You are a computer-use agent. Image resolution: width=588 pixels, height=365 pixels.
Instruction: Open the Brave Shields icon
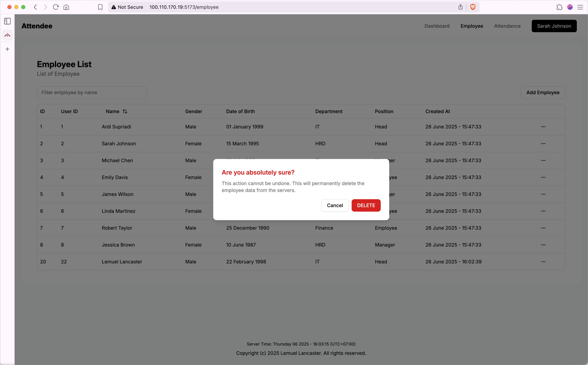point(472,7)
